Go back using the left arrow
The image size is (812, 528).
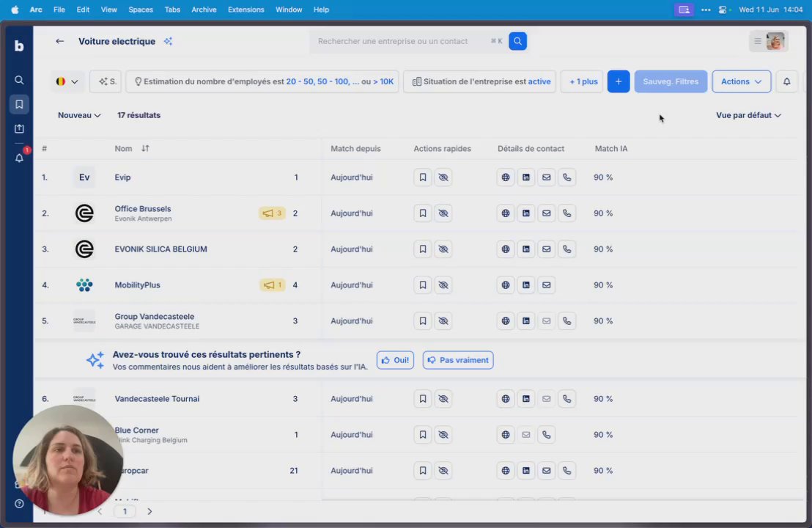[59, 41]
